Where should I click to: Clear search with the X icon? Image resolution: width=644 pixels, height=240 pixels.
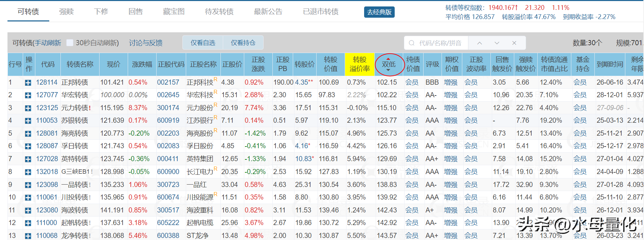tap(514, 43)
